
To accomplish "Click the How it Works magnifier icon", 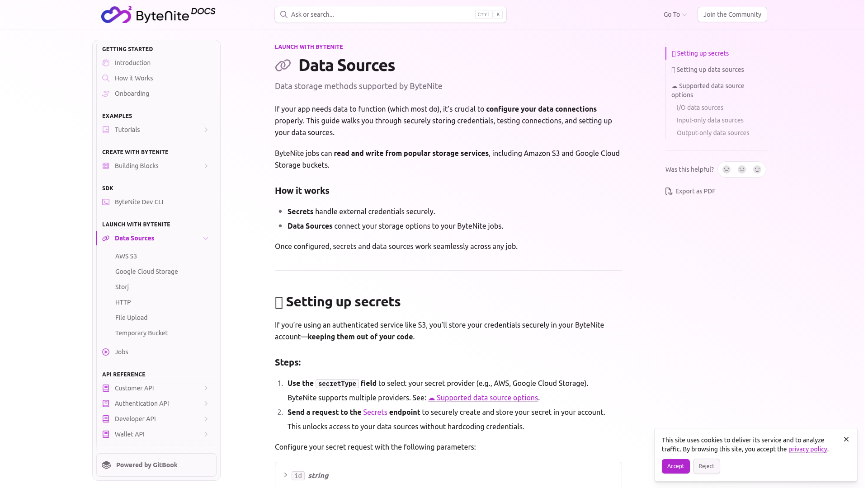I will (106, 78).
